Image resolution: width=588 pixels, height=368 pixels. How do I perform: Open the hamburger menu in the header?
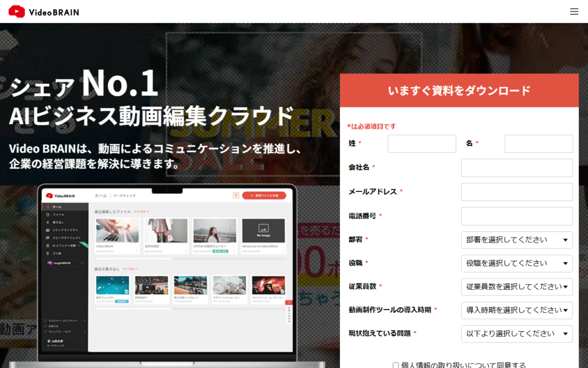point(574,11)
